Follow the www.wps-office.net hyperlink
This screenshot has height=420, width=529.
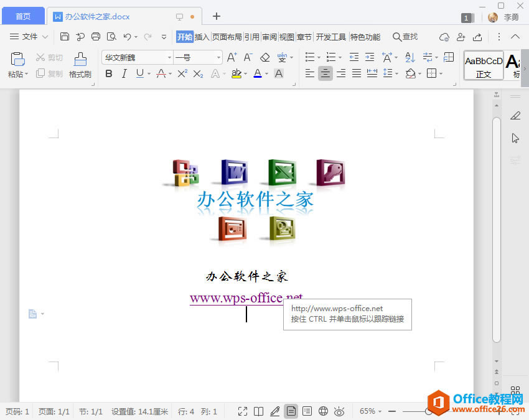pyautogui.click(x=246, y=298)
